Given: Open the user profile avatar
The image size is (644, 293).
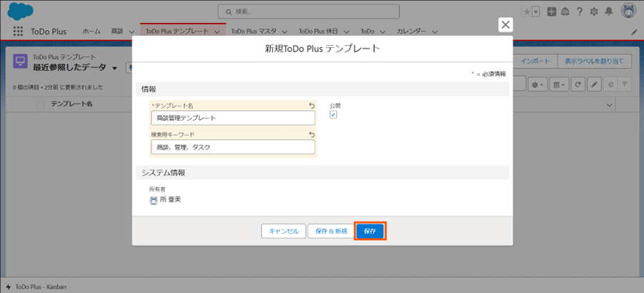Looking at the screenshot, I should [x=628, y=11].
